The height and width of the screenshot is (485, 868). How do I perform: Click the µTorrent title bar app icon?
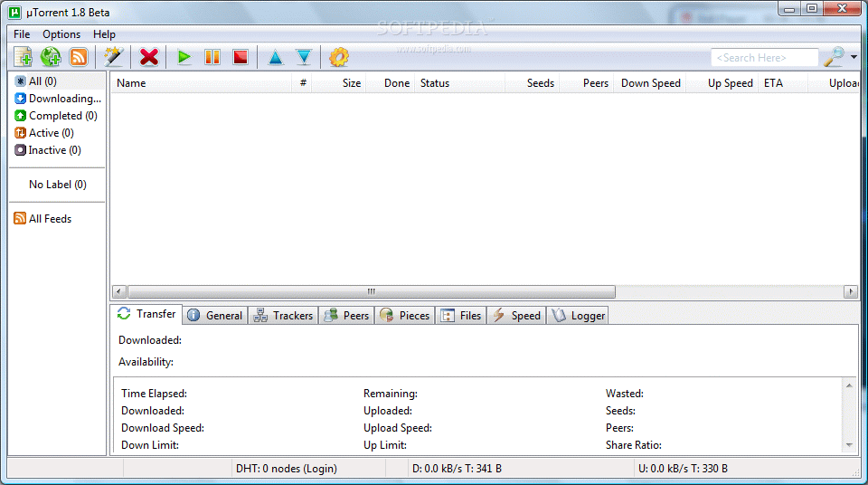point(14,12)
